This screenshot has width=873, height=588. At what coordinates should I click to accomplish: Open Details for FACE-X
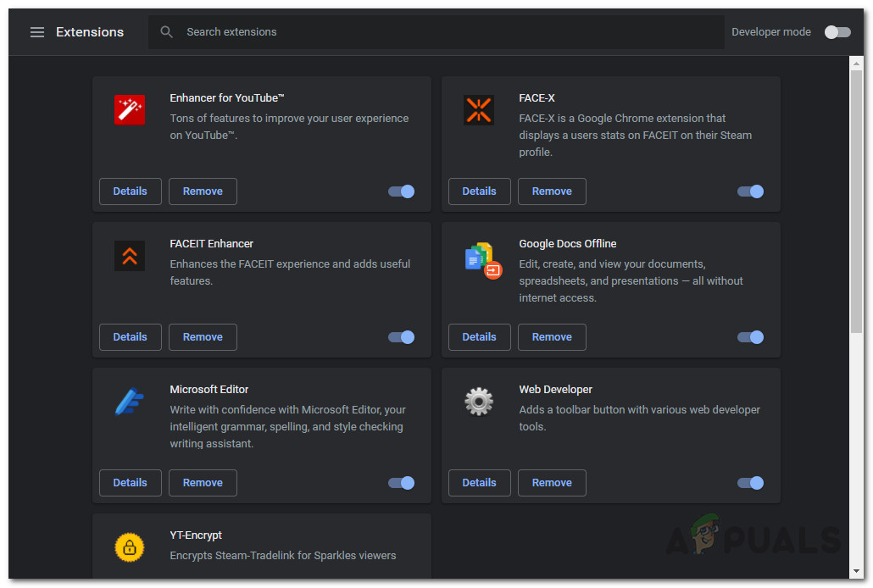coord(479,191)
